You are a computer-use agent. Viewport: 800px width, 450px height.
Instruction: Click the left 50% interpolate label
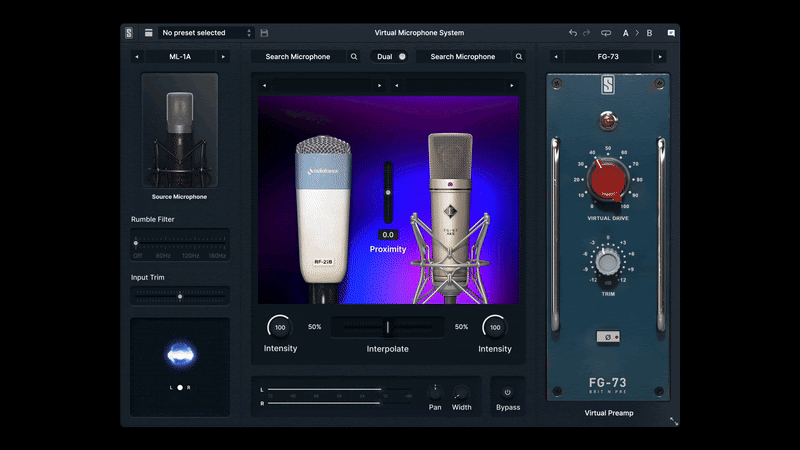pyautogui.click(x=315, y=327)
